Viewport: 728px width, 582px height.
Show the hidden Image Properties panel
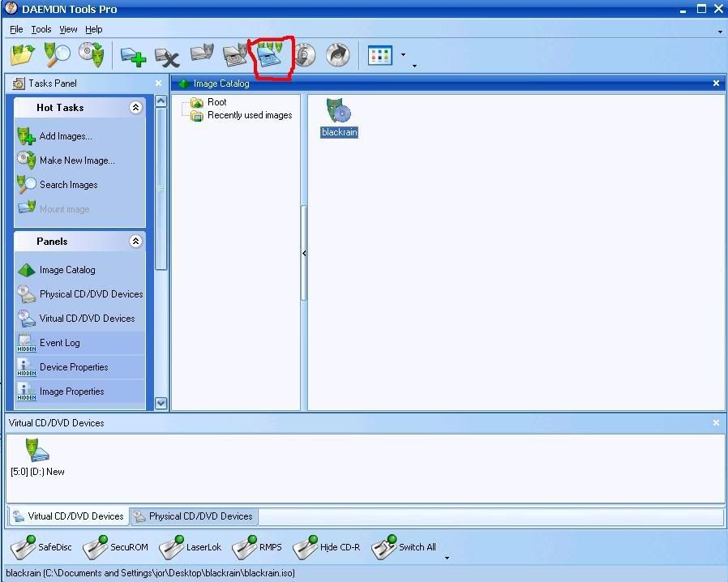pyautogui.click(x=60, y=392)
